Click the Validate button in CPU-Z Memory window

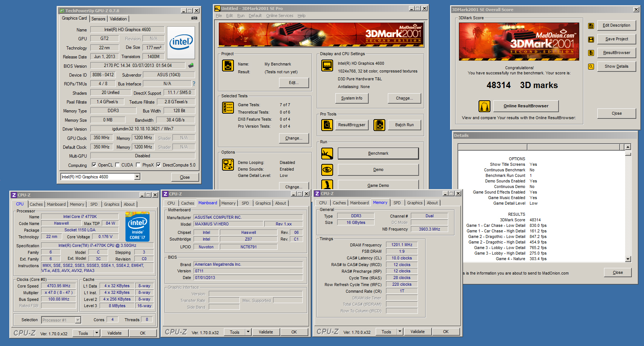pos(417,332)
